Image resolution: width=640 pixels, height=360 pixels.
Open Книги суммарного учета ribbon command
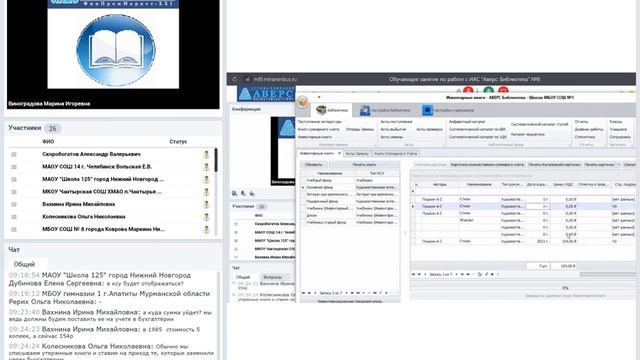(x=318, y=129)
